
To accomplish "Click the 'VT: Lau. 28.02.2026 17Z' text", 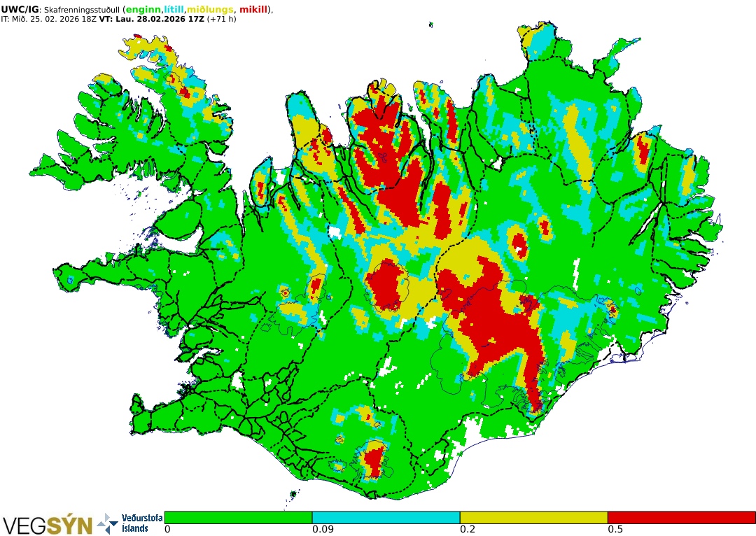I will coord(151,20).
